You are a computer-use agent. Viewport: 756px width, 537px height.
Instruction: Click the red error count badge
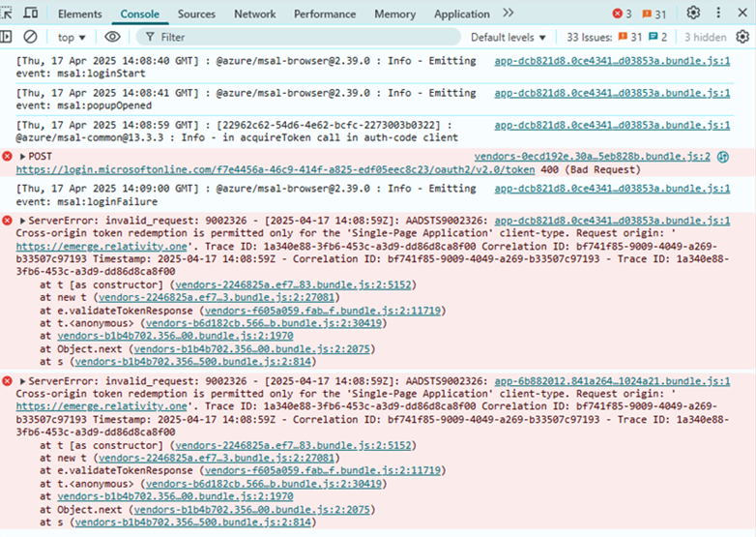622,14
